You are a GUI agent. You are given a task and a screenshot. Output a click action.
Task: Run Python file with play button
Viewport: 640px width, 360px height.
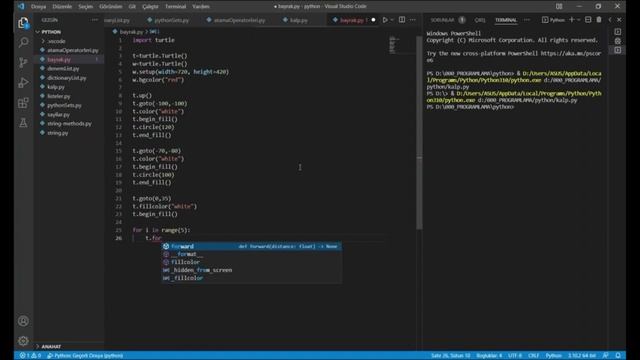point(384,20)
